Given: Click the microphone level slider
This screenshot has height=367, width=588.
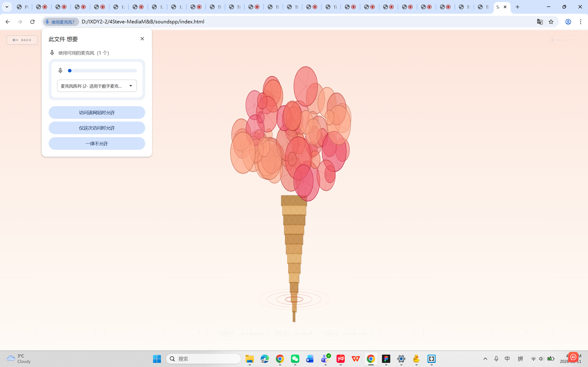Looking at the screenshot, I should (102, 71).
